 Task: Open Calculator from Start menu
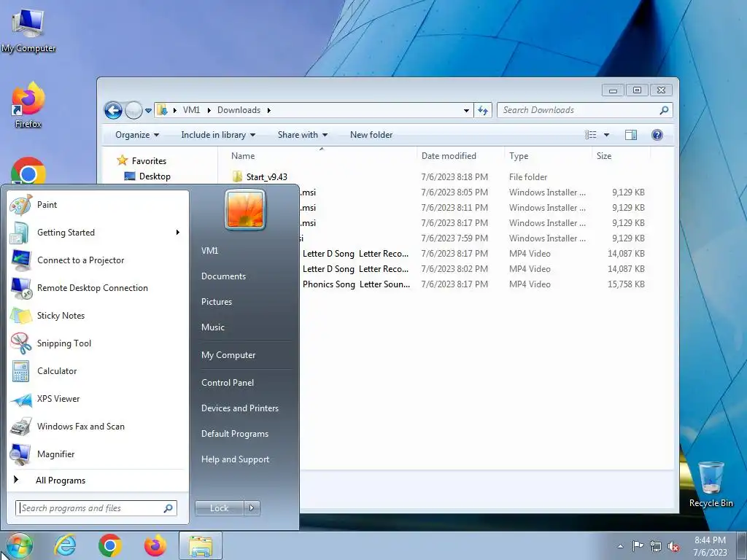(x=98, y=371)
